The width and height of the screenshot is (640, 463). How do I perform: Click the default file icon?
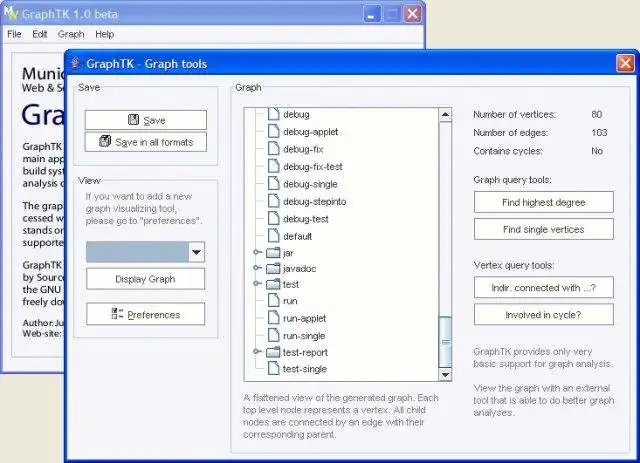click(273, 236)
